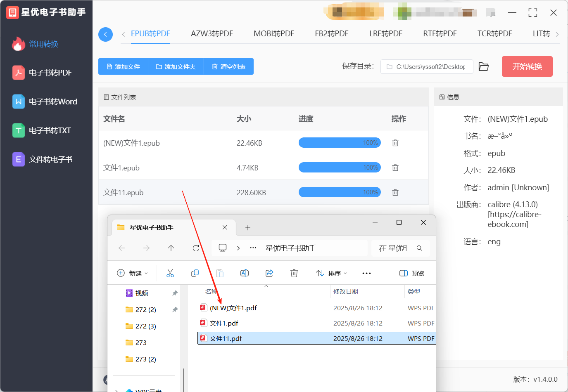The height and width of the screenshot is (392, 568).
Task: Click the Delete trash icon in Explorer toolbar
Action: 294,273
